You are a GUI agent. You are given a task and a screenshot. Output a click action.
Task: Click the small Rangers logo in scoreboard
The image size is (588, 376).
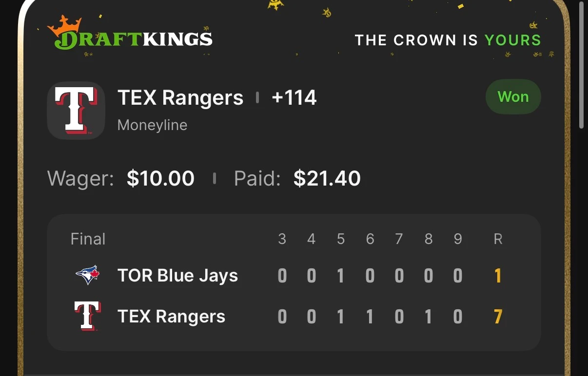click(88, 316)
